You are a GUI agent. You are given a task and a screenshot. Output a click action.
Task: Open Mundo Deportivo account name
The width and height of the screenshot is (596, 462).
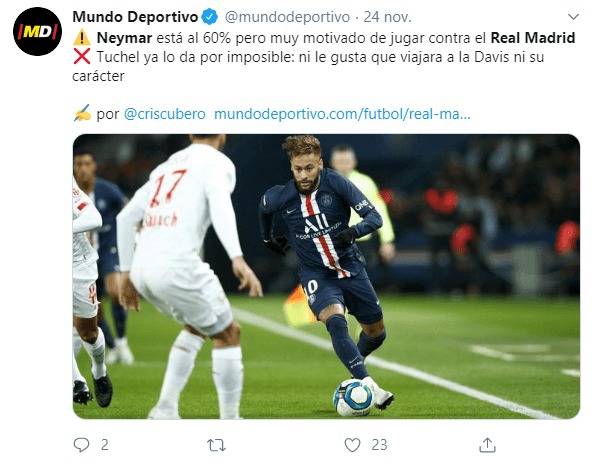click(135, 17)
